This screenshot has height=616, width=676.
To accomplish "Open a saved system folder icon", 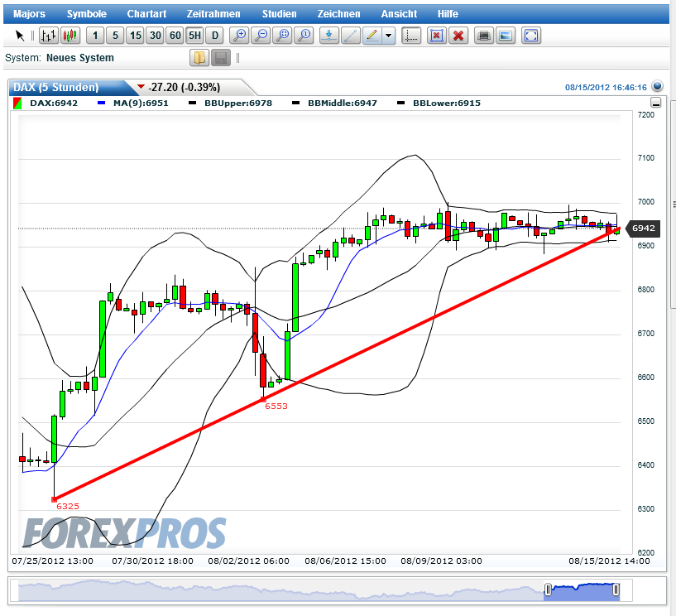I will [x=199, y=58].
